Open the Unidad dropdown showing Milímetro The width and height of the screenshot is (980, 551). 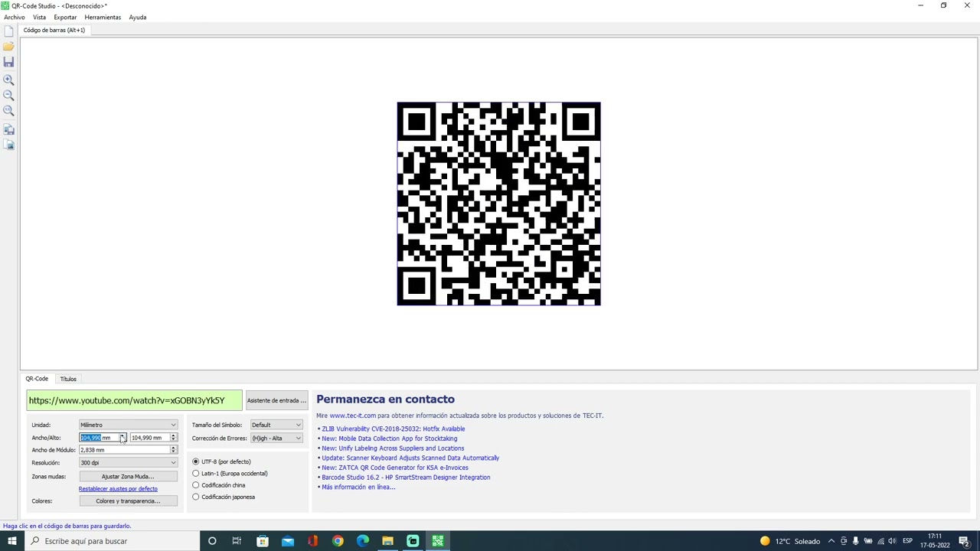tap(128, 425)
